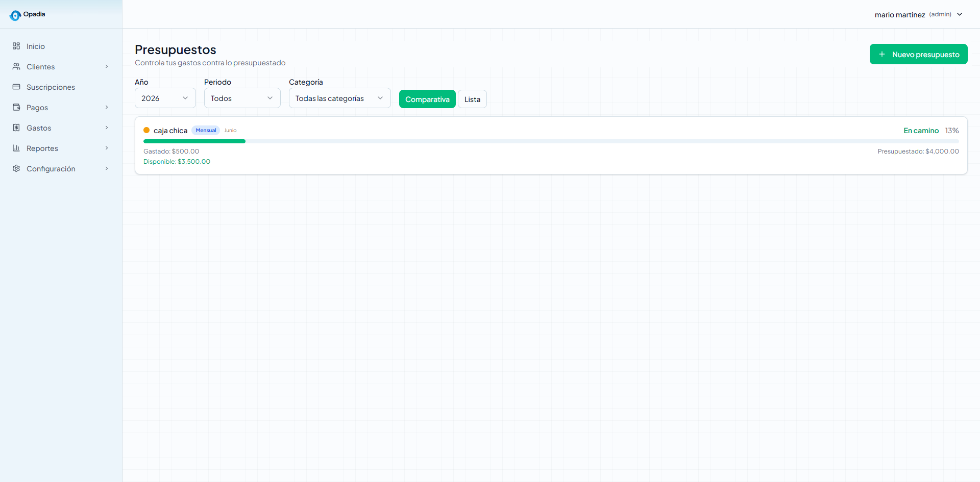Click the caja chica budget name
The image size is (980, 482).
(170, 131)
